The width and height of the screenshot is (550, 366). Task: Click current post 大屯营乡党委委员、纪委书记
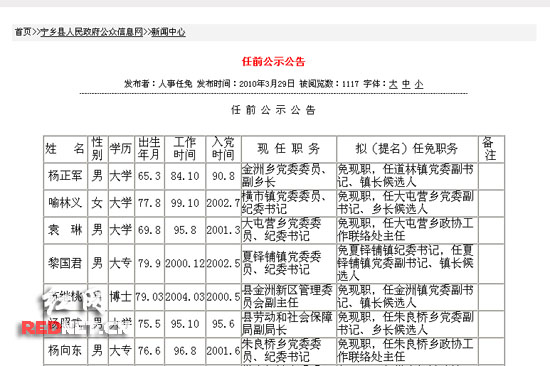tap(289, 230)
